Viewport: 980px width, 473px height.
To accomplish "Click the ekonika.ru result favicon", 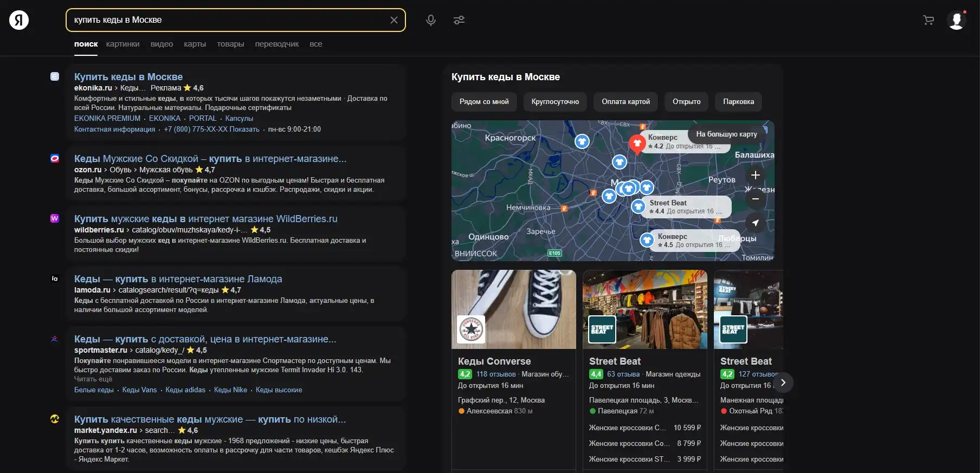I will [x=55, y=76].
